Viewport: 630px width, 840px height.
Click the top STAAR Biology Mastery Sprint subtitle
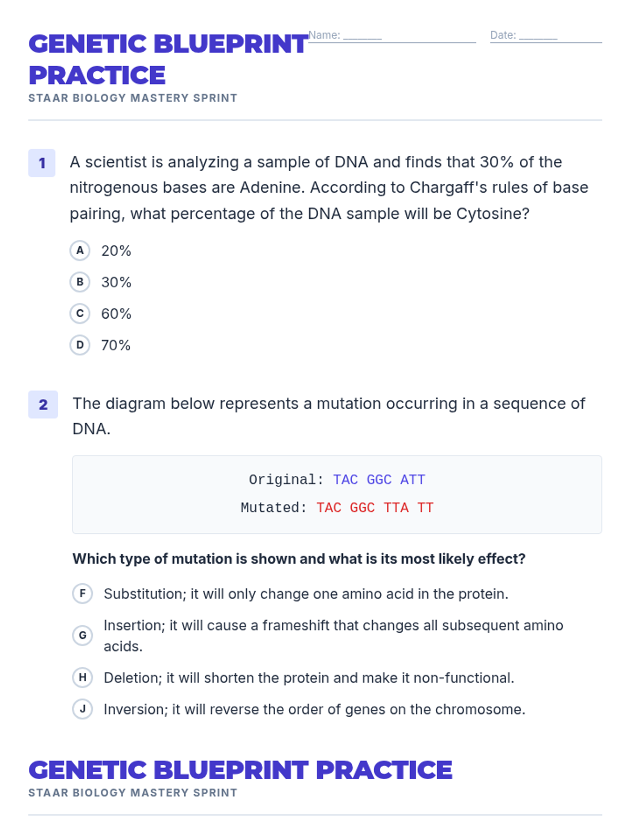[x=133, y=98]
